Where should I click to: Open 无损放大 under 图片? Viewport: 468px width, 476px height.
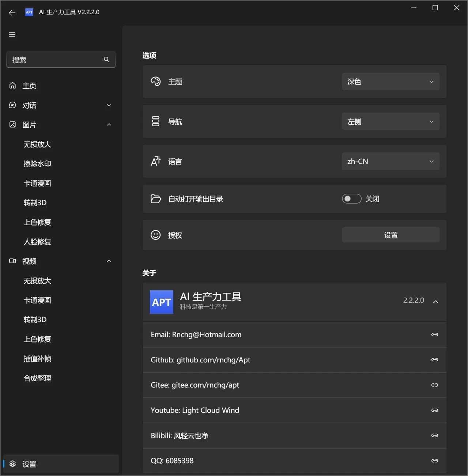(37, 144)
